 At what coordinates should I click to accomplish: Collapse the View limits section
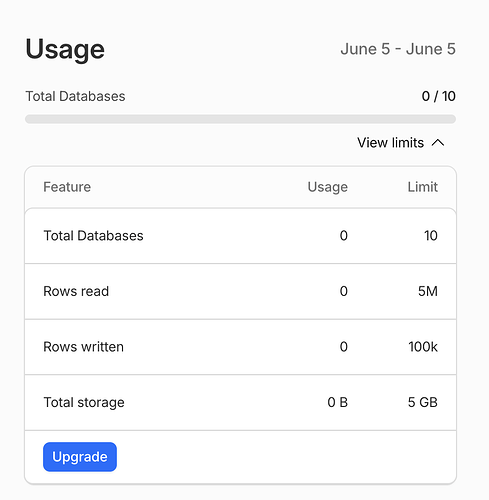(401, 143)
